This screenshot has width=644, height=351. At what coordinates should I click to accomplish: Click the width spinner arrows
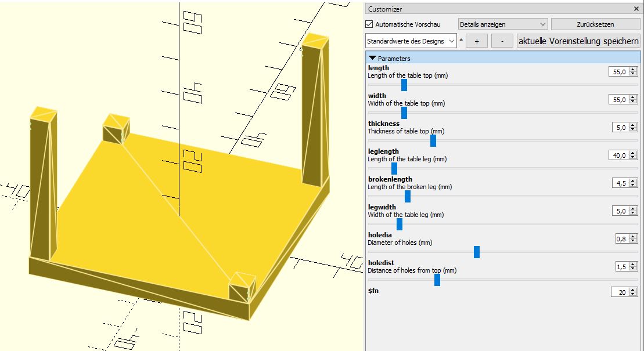coord(633,100)
